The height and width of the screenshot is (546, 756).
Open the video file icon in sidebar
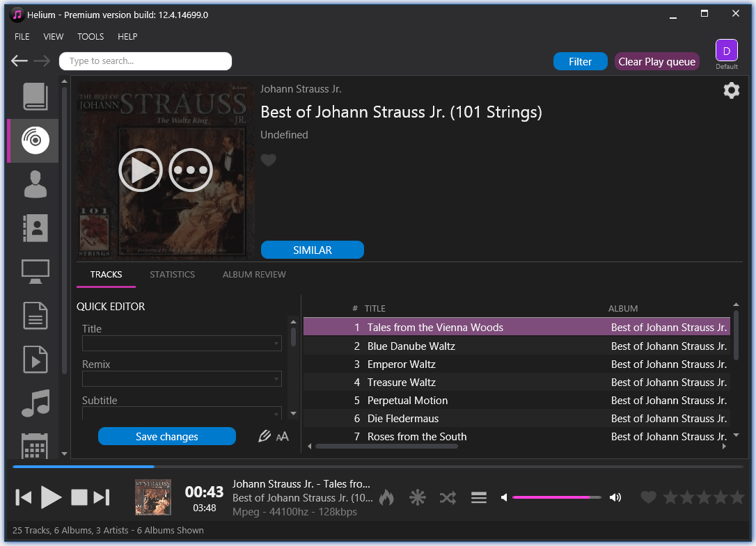(36, 360)
